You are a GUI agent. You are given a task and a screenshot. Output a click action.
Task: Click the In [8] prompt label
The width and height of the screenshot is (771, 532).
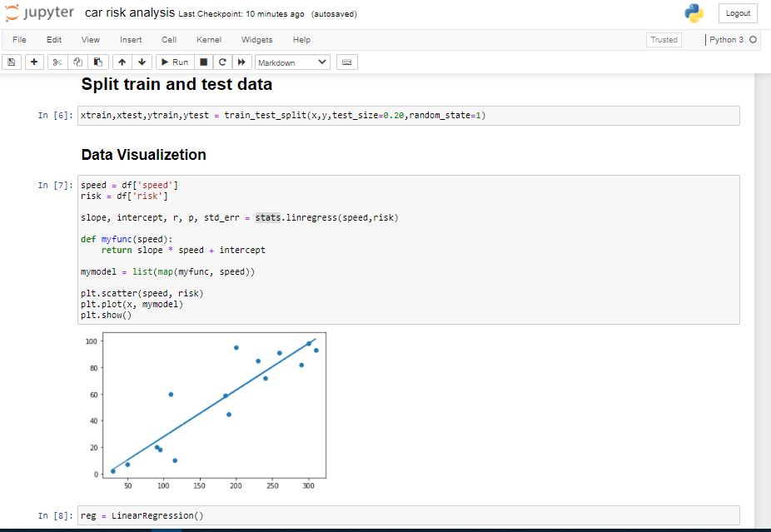[55, 516]
